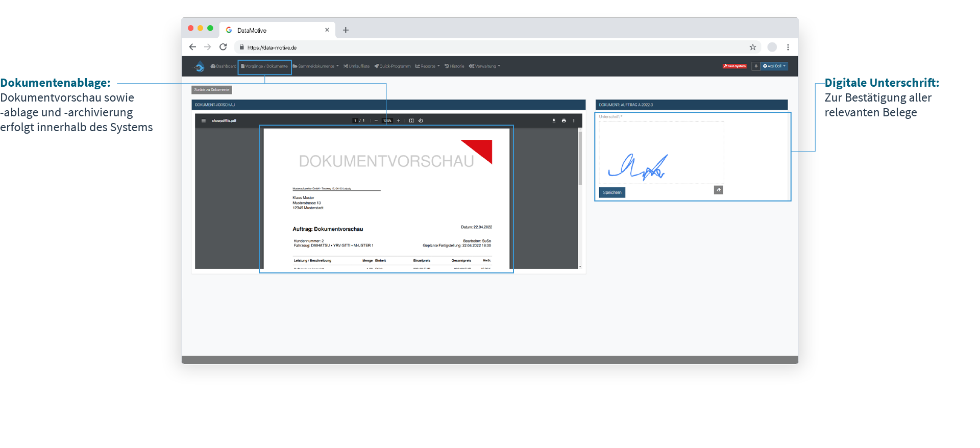The height and width of the screenshot is (448, 980).
Task: Click inside the Unterschrift signature pad
Action: [x=661, y=152]
